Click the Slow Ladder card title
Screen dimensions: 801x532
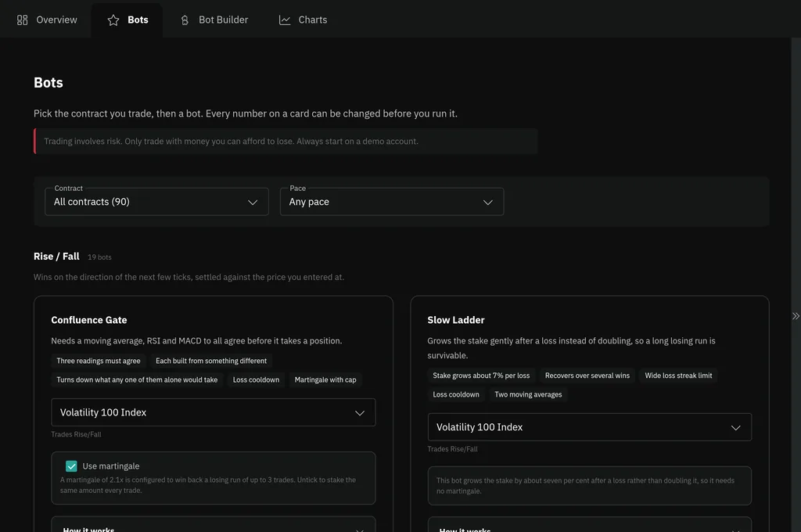(456, 320)
